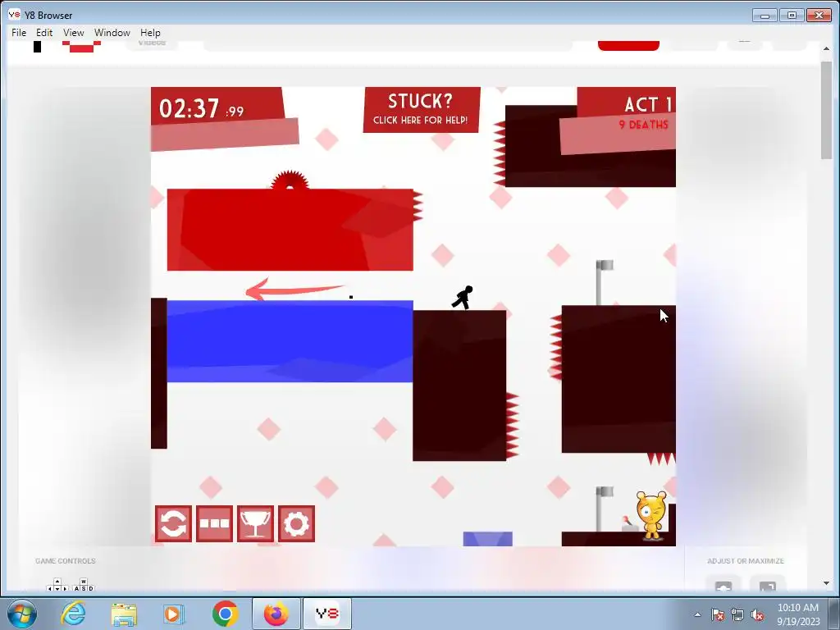Click the arrow keys control icon
Image resolution: width=840 pixels, height=630 pixels.
pyautogui.click(x=57, y=584)
